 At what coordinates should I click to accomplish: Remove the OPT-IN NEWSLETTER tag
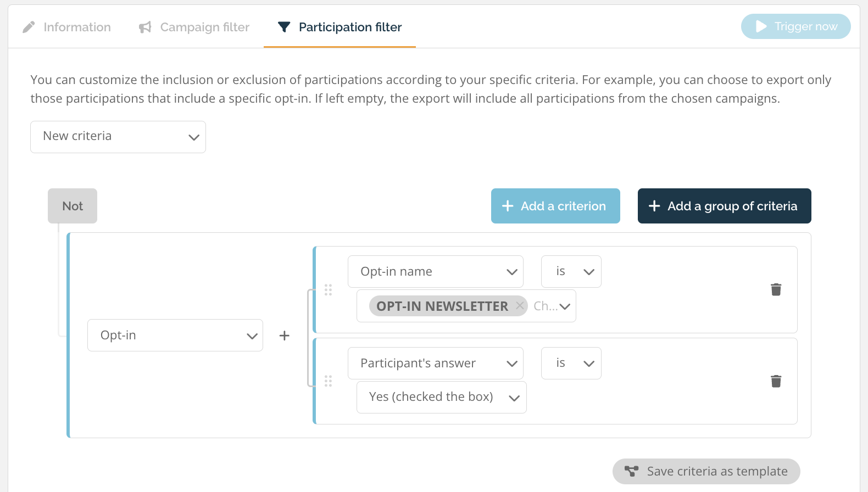pyautogui.click(x=520, y=305)
